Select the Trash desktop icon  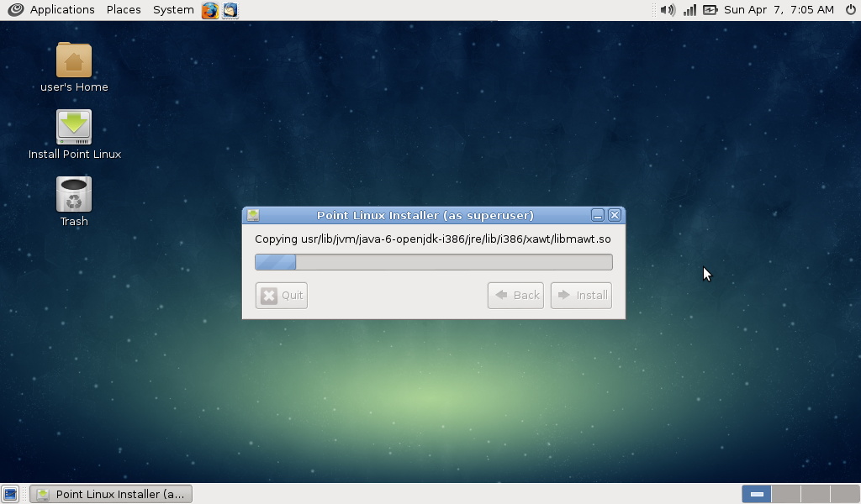74,202
